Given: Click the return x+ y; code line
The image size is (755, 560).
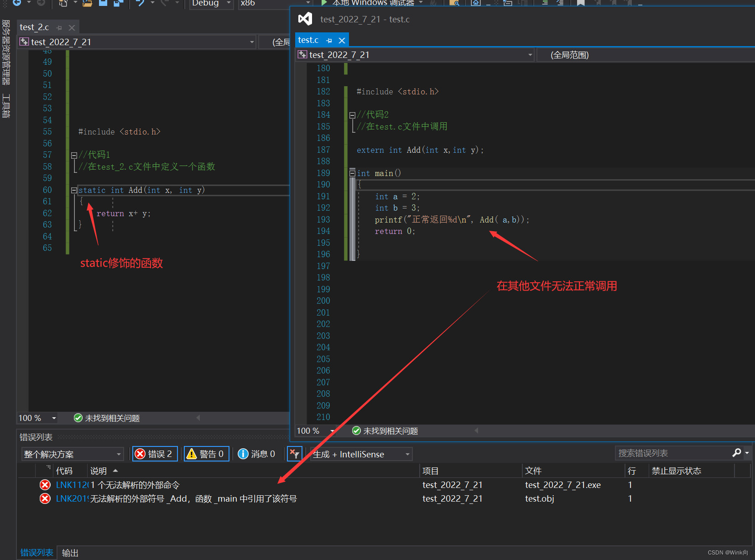Looking at the screenshot, I should click(x=123, y=213).
